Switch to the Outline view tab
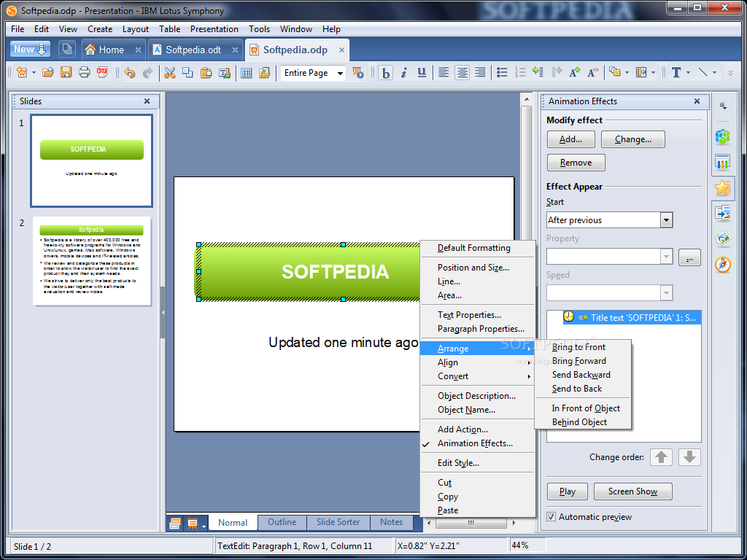This screenshot has height=560, width=747. tap(282, 522)
